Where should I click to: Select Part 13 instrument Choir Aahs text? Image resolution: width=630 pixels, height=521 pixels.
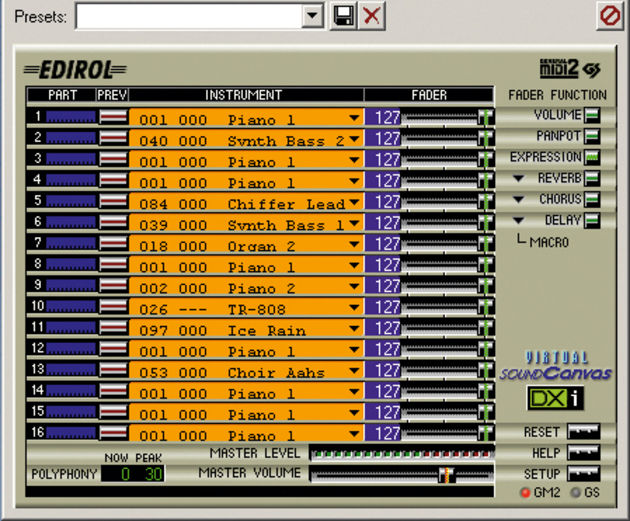tap(276, 372)
